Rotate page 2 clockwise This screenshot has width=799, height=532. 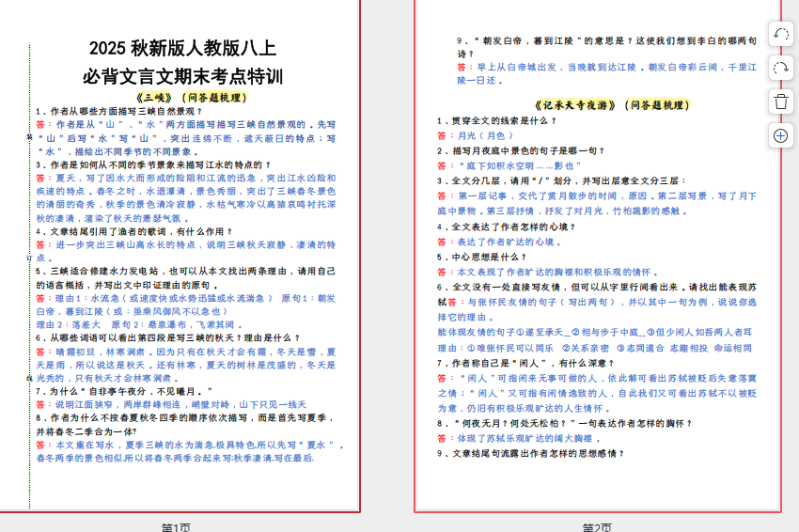tap(780, 68)
